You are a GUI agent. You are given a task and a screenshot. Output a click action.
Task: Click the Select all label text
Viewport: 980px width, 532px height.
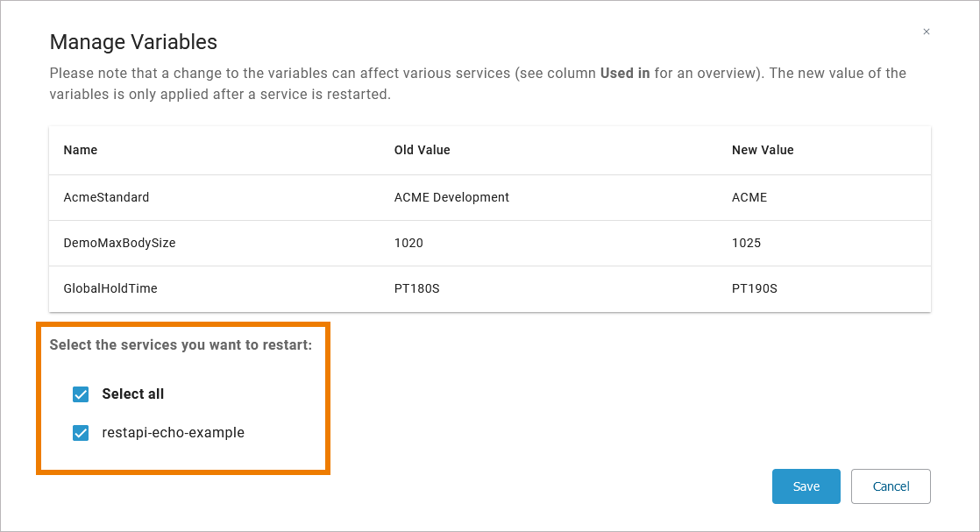(x=132, y=394)
